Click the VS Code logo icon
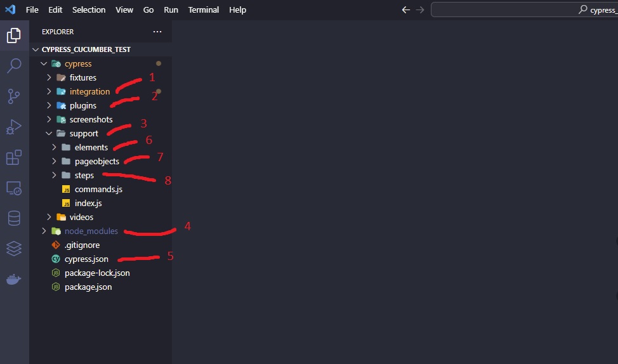Viewport: 618px width, 364px height. (x=10, y=10)
